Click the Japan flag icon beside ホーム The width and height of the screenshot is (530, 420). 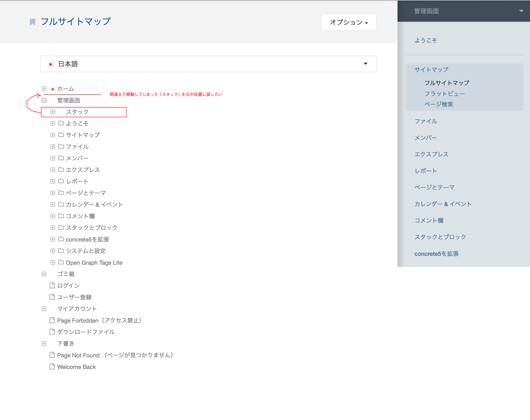tap(53, 89)
